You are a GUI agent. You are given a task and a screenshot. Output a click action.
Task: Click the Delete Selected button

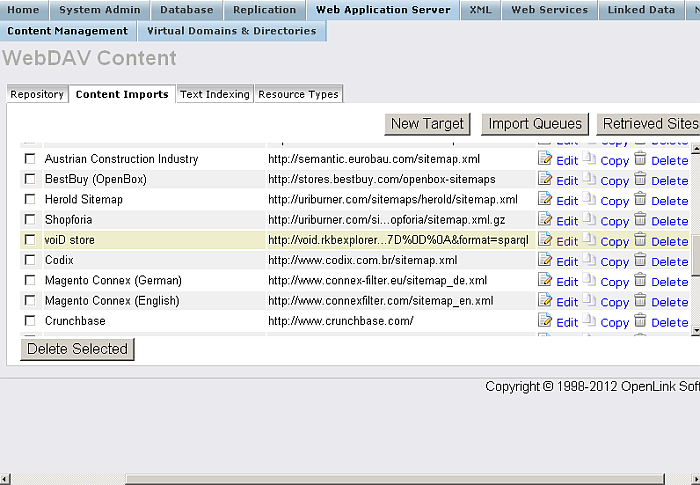77,349
